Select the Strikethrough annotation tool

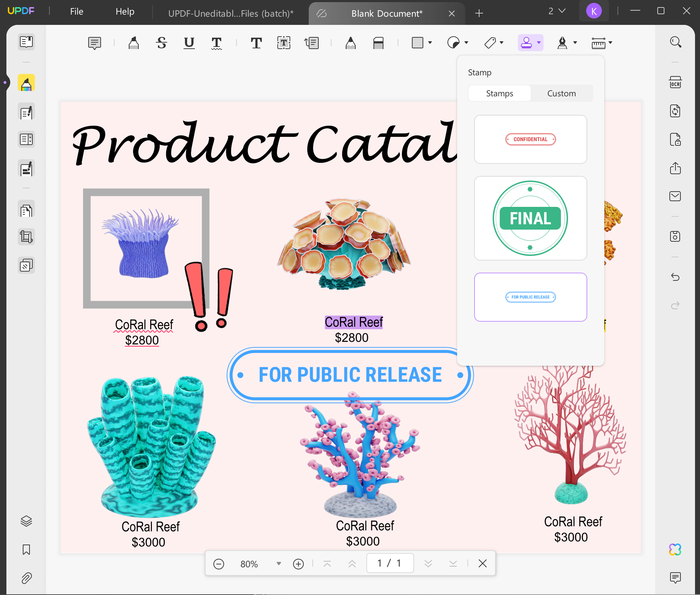pos(161,43)
